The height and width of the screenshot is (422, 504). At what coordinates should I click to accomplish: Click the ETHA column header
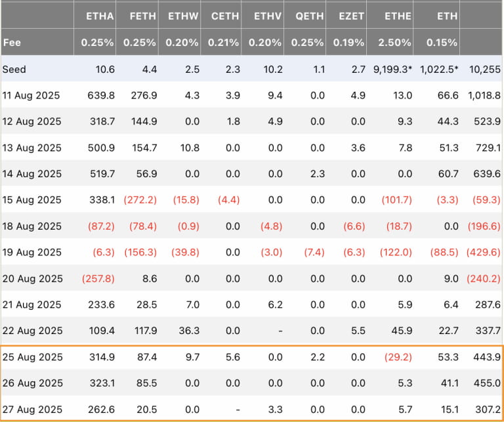[100, 16]
